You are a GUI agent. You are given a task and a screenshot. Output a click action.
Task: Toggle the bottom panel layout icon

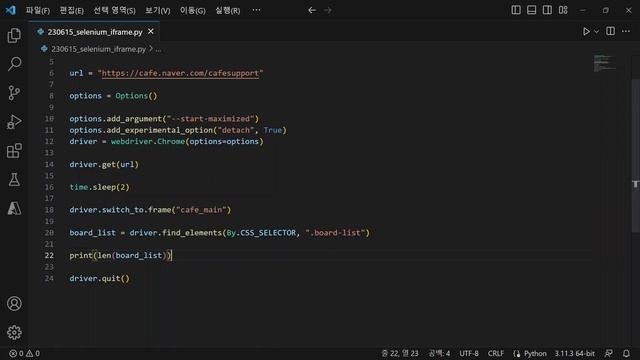[531, 10]
